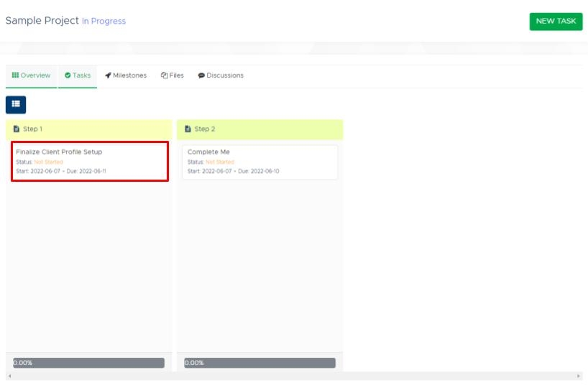Toggle the blue list view button

tap(16, 105)
